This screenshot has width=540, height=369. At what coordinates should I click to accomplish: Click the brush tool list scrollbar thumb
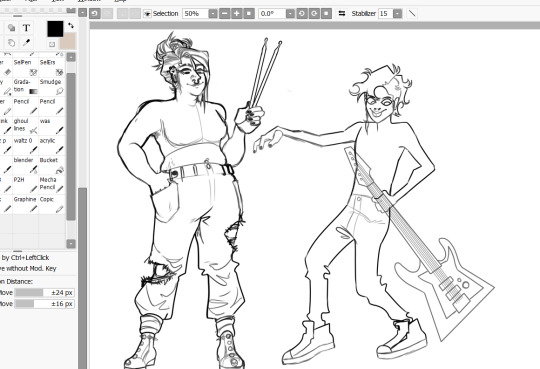point(71,146)
